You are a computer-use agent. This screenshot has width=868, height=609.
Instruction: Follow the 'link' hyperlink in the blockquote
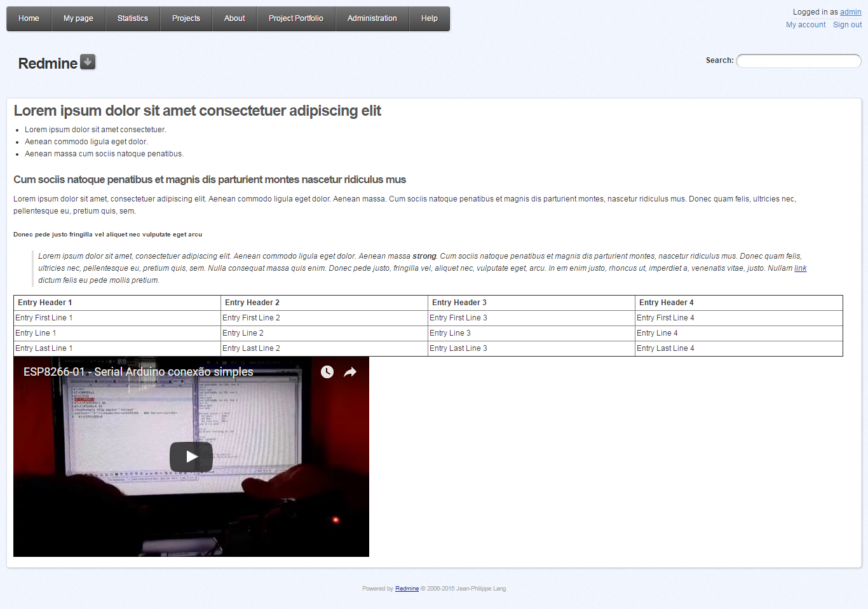[x=801, y=268]
